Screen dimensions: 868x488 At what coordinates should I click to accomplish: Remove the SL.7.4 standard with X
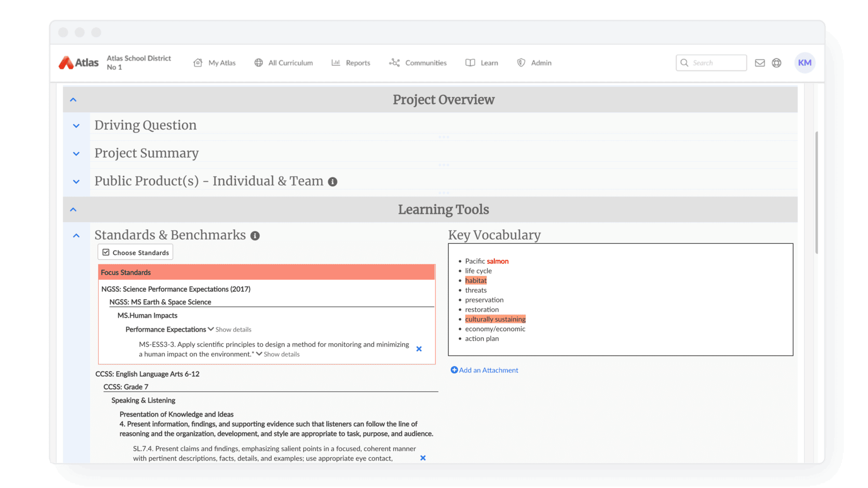(x=422, y=458)
